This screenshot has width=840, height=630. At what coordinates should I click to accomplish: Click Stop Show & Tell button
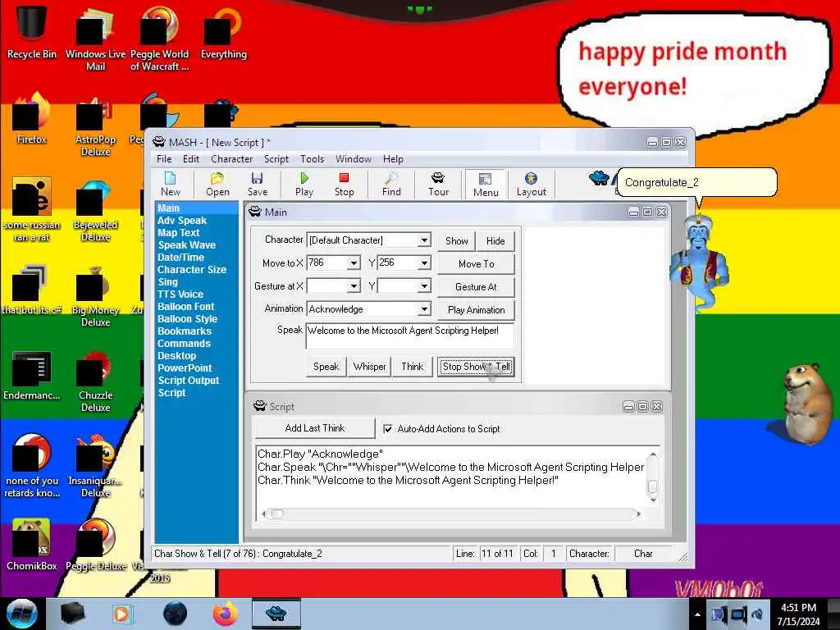point(477,367)
